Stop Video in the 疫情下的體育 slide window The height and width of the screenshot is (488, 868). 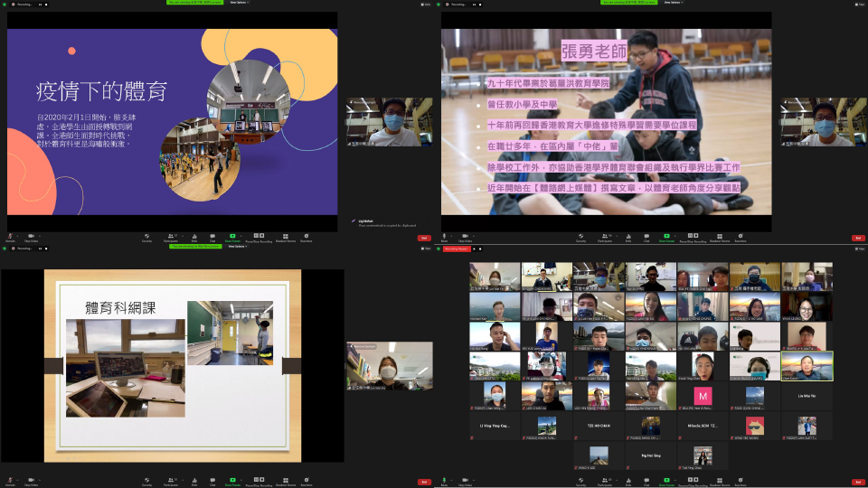[x=31, y=238]
